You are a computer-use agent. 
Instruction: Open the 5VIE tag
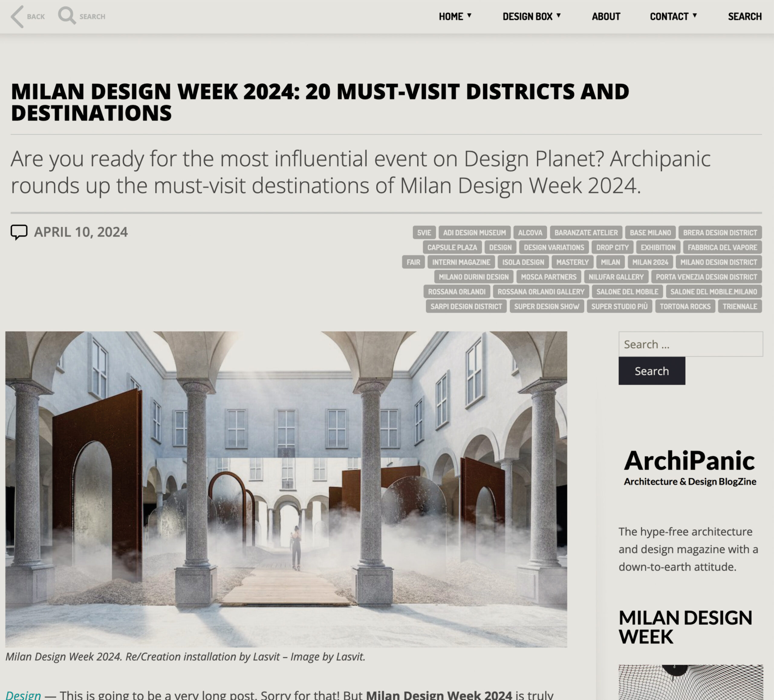pyautogui.click(x=424, y=232)
